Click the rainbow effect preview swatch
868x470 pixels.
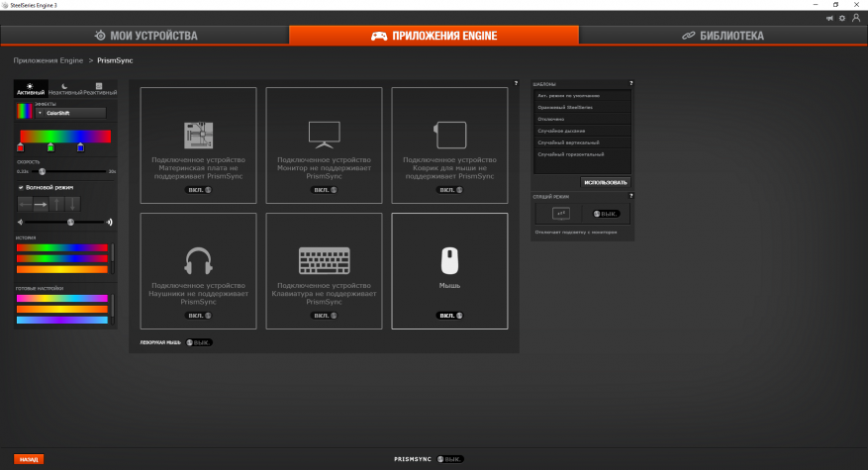25,111
